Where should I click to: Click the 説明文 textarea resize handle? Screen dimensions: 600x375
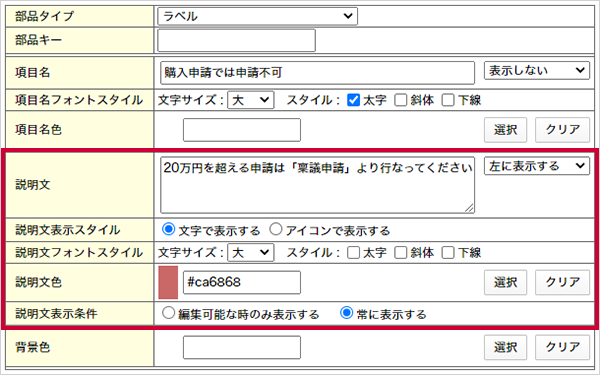point(469,208)
